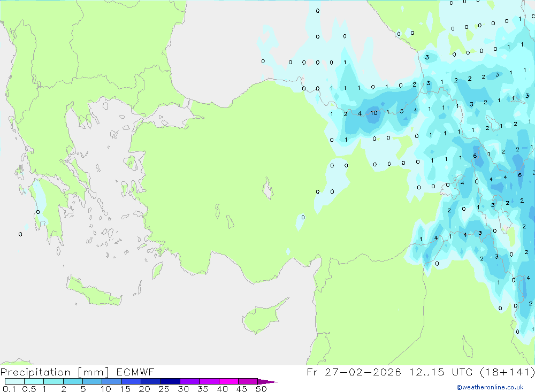Click the legend label '0.1'
The width and height of the screenshot is (535, 392).
pyautogui.click(x=9, y=389)
